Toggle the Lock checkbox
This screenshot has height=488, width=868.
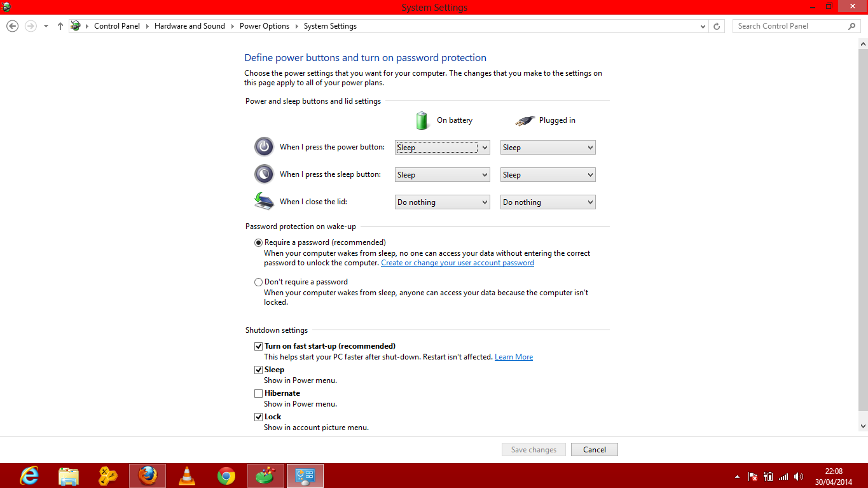click(258, 417)
